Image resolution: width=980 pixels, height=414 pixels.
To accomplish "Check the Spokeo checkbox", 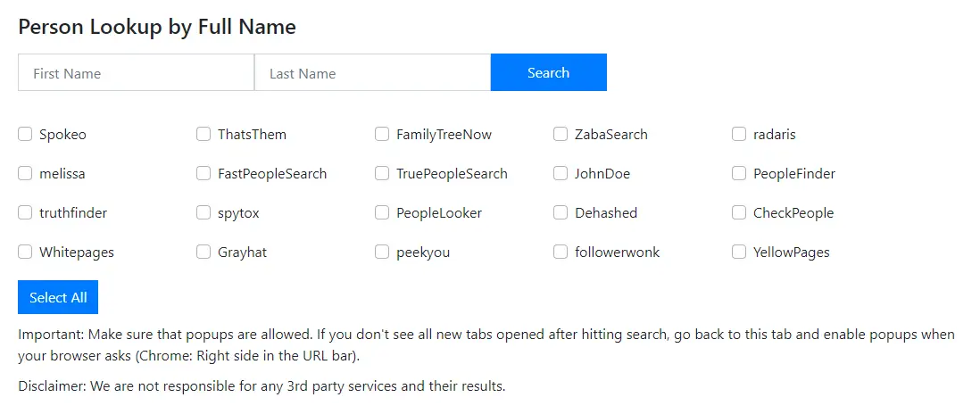I will tap(25, 135).
